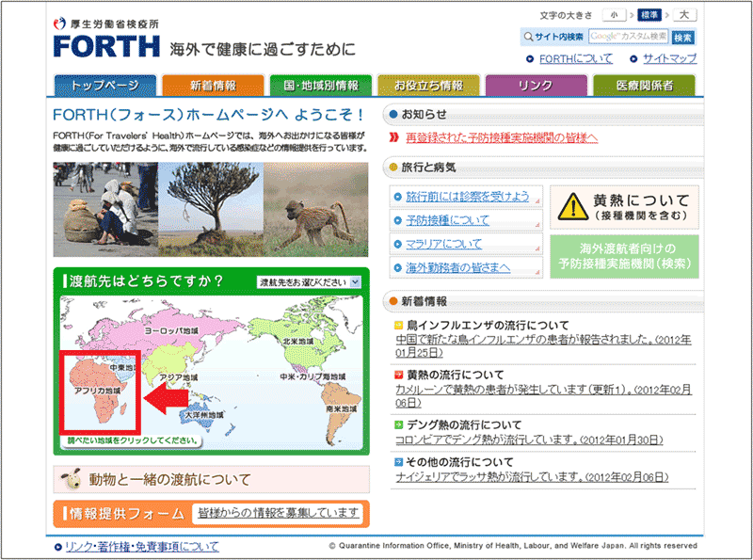This screenshot has width=753, height=560.
Task: Open the マラリアについて link
Action: point(443,244)
